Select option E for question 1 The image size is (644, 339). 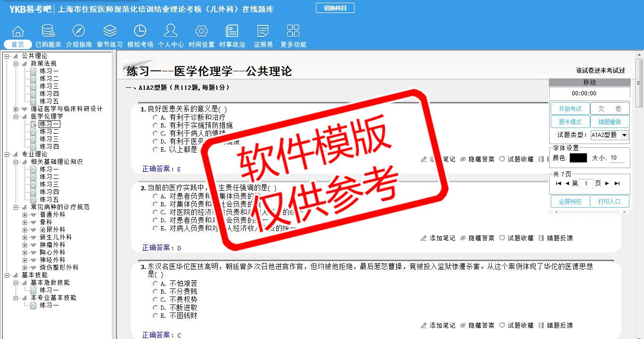[x=155, y=150]
